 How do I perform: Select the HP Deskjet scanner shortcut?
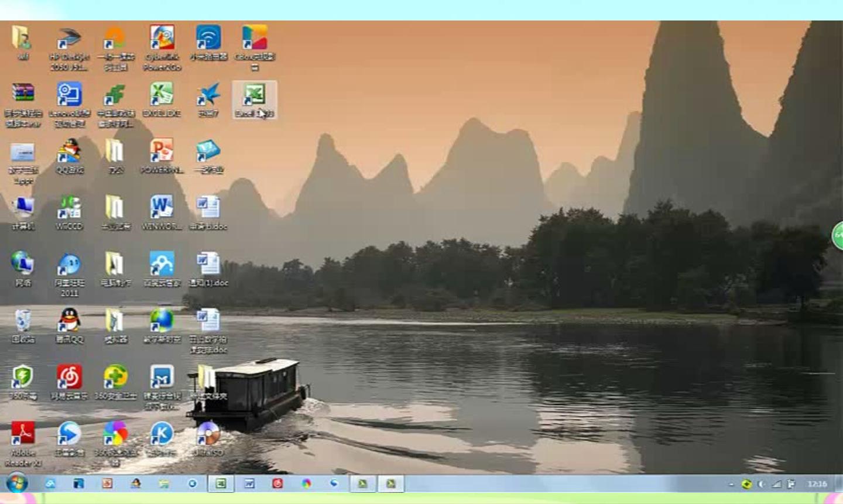coord(69,41)
